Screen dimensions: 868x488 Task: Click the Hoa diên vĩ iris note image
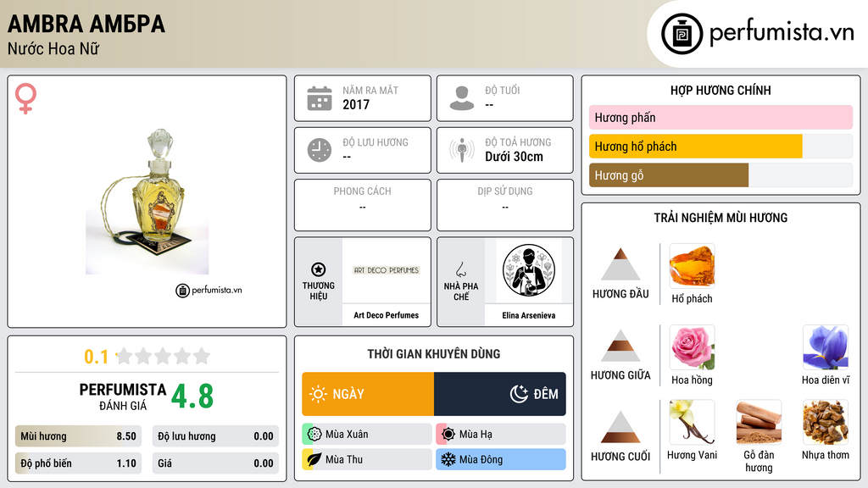[x=826, y=347]
